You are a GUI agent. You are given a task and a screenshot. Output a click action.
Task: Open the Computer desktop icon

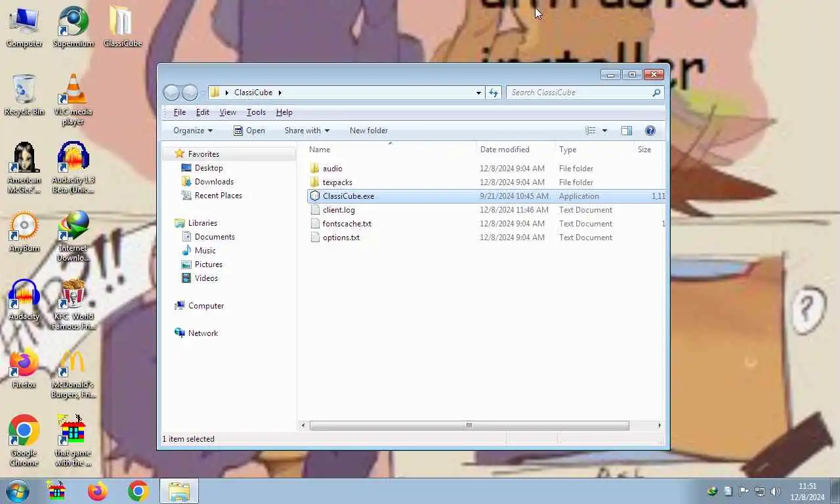click(24, 26)
